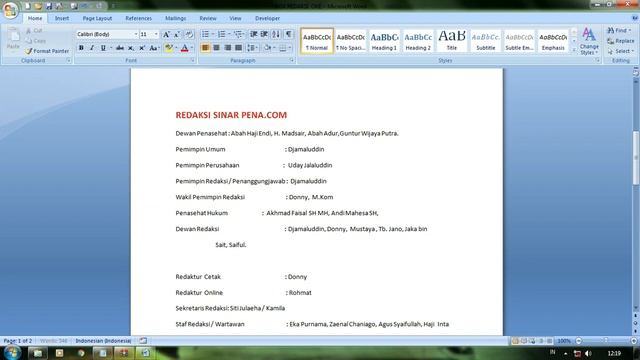Image resolution: width=640 pixels, height=360 pixels.
Task: Click the Shrink Font icon
Action: pyautogui.click(x=177, y=34)
